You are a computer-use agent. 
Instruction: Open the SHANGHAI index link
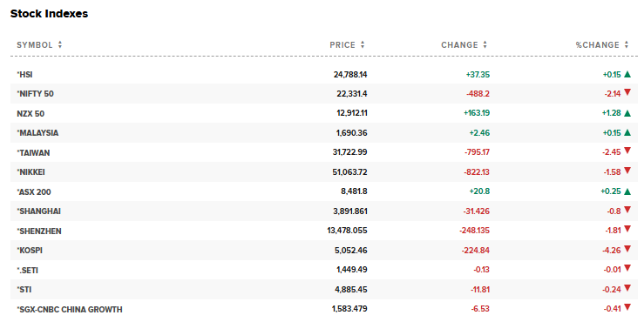(x=38, y=211)
